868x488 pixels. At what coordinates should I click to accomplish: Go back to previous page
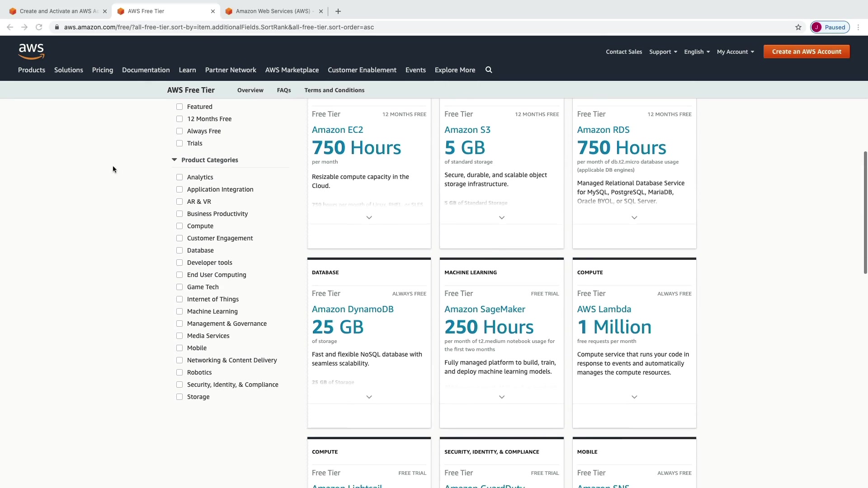10,27
